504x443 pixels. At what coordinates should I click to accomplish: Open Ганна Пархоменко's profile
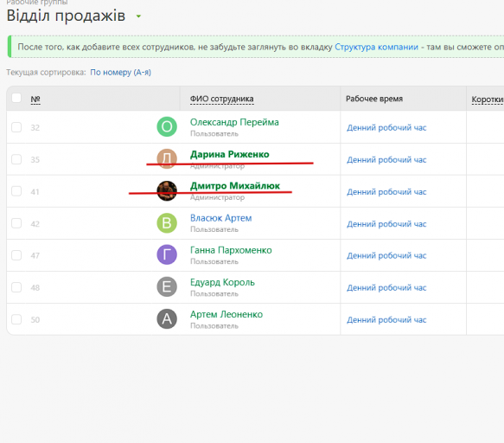tap(231, 250)
